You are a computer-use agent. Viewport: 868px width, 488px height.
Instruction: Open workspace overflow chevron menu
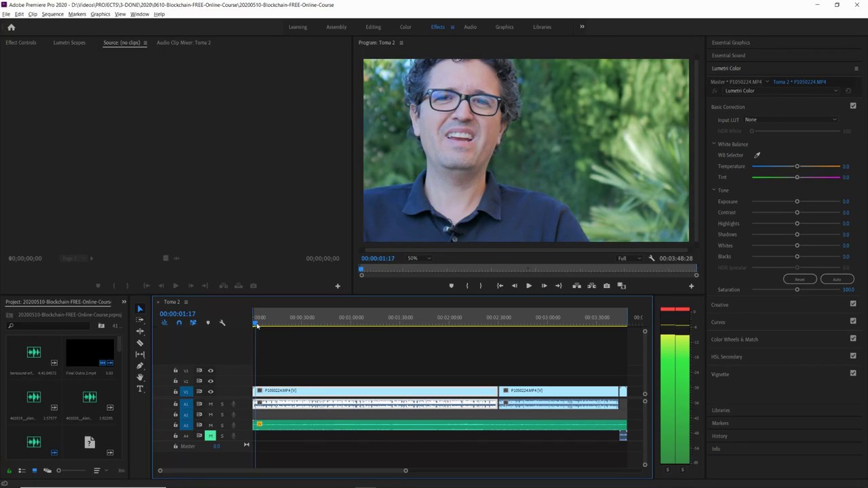coord(581,27)
